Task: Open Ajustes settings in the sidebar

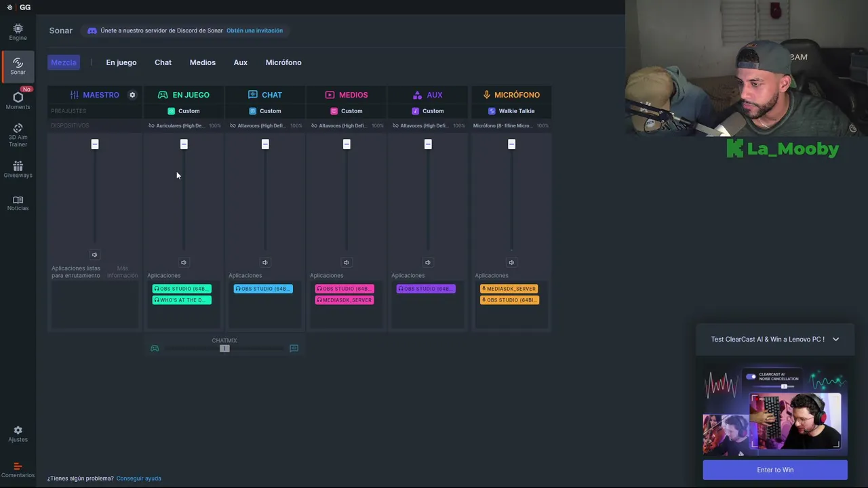Action: 18,434
